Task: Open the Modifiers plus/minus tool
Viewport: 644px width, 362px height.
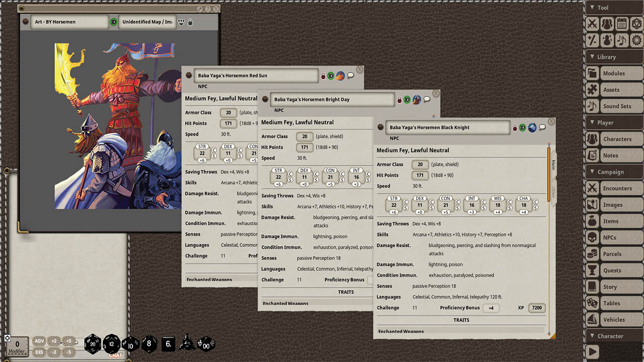Action: (592, 40)
